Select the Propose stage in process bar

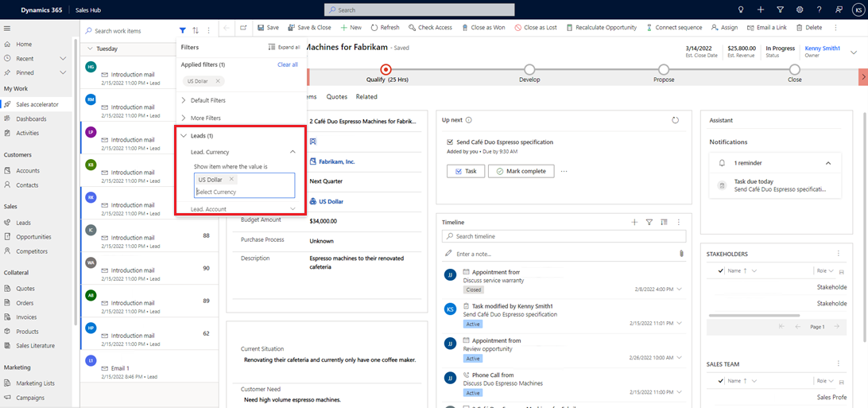click(663, 70)
